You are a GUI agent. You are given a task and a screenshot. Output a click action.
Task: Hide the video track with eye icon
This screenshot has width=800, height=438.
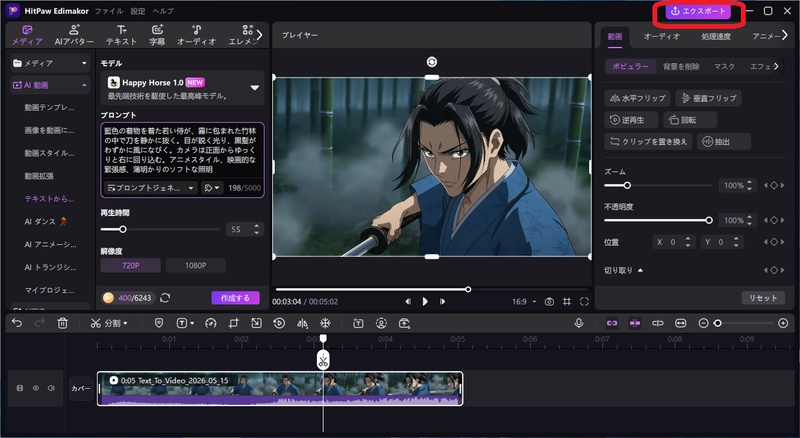pos(36,388)
